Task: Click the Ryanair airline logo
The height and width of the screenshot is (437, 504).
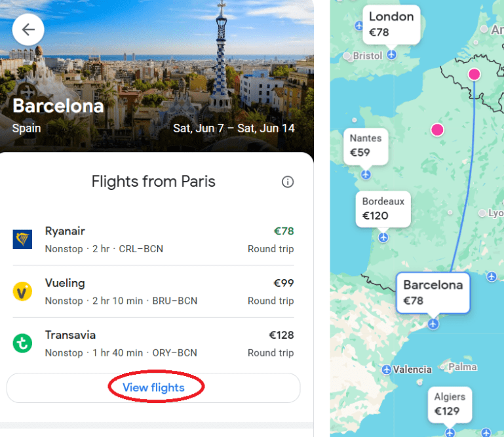Action: [22, 239]
